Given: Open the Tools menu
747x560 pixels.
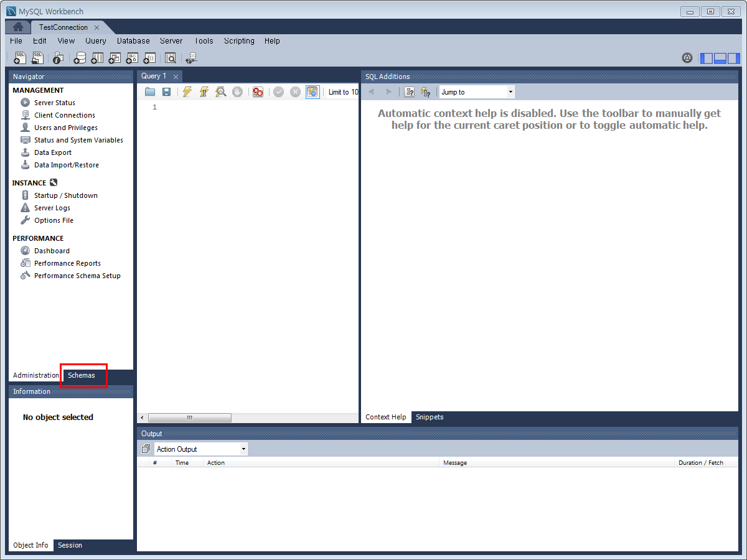Looking at the screenshot, I should (x=204, y=41).
